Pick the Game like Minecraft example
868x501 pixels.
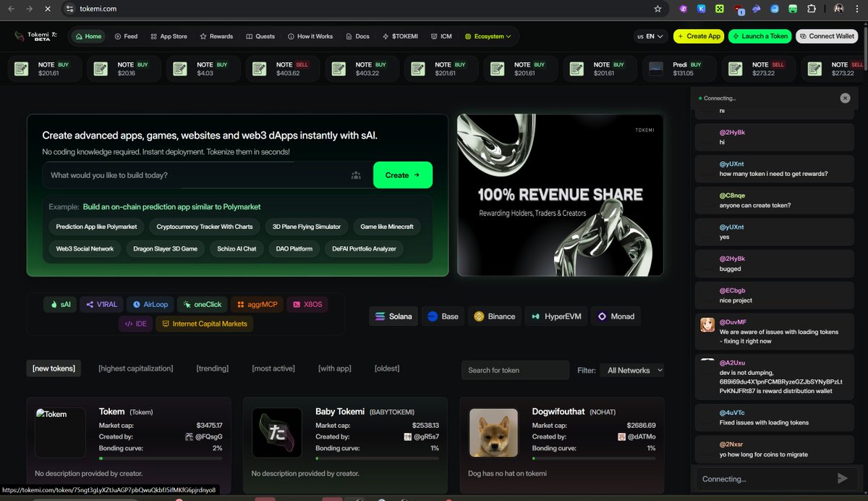tap(387, 227)
